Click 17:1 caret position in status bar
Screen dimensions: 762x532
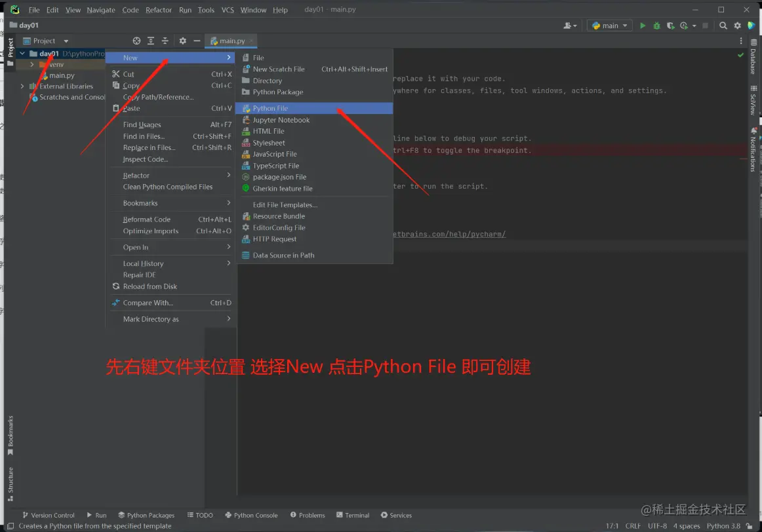612,526
